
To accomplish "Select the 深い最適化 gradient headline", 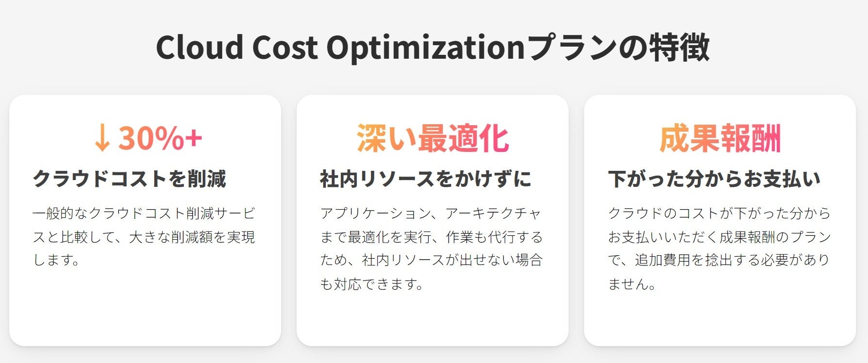I will 433,138.
